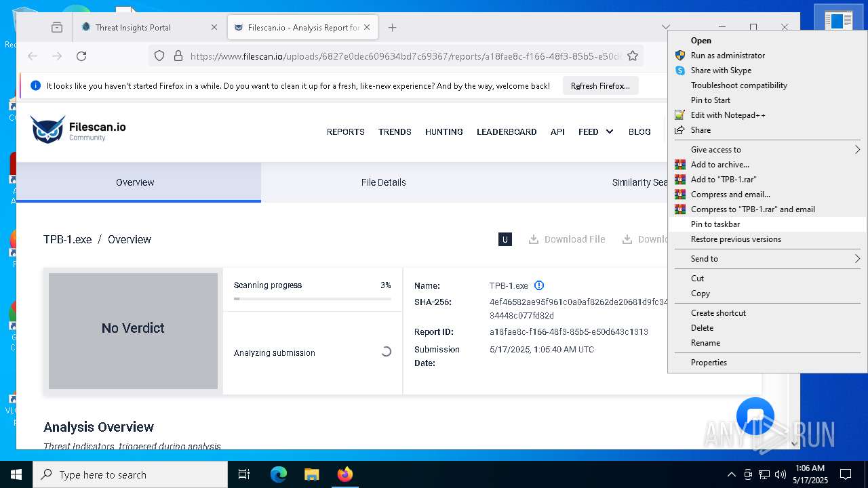Choose Troubleshoot compatibility
Image resolution: width=868 pixels, height=488 pixels.
pyautogui.click(x=768, y=85)
